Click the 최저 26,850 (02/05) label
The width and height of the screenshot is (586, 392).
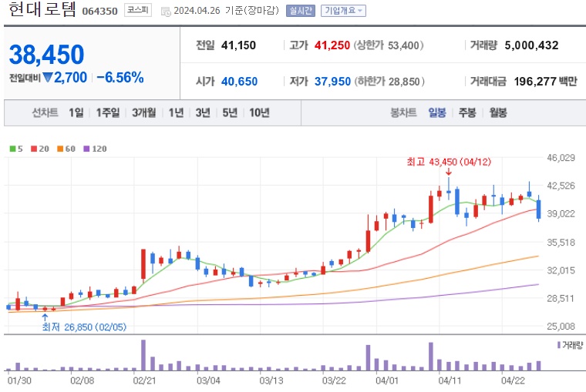click(84, 327)
